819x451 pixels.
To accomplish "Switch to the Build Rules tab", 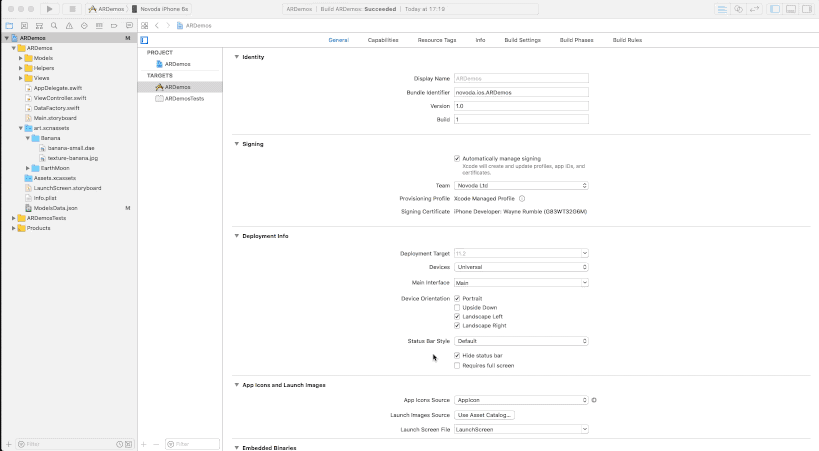I will pyautogui.click(x=627, y=40).
